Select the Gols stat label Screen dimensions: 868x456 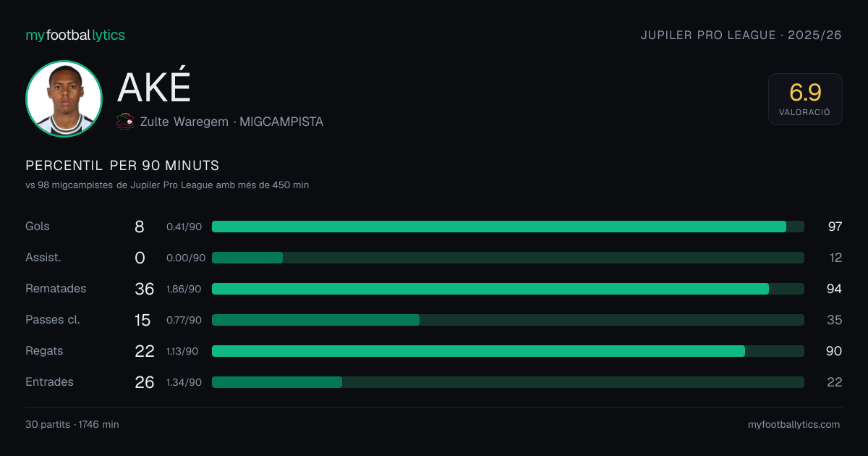(38, 227)
